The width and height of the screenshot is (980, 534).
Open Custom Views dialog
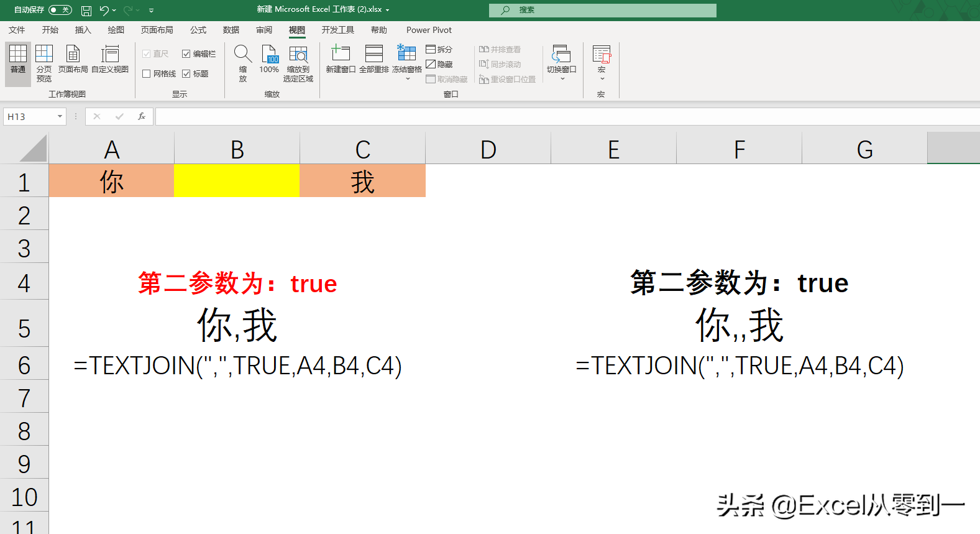[110, 60]
